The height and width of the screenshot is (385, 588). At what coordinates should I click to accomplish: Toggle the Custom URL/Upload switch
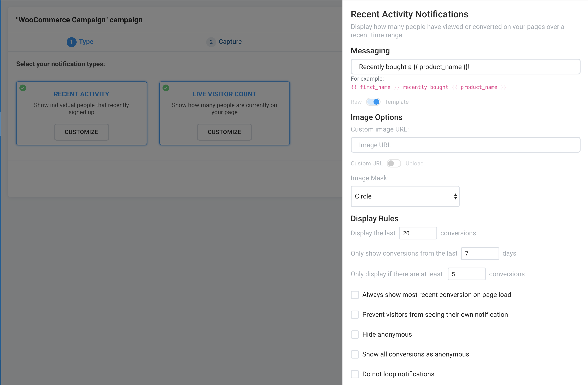394,163
